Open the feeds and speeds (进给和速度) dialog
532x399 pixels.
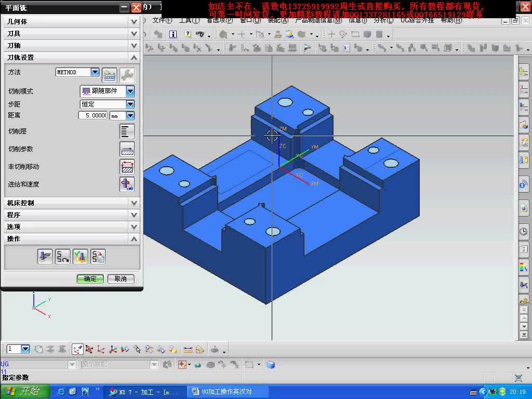click(x=127, y=184)
